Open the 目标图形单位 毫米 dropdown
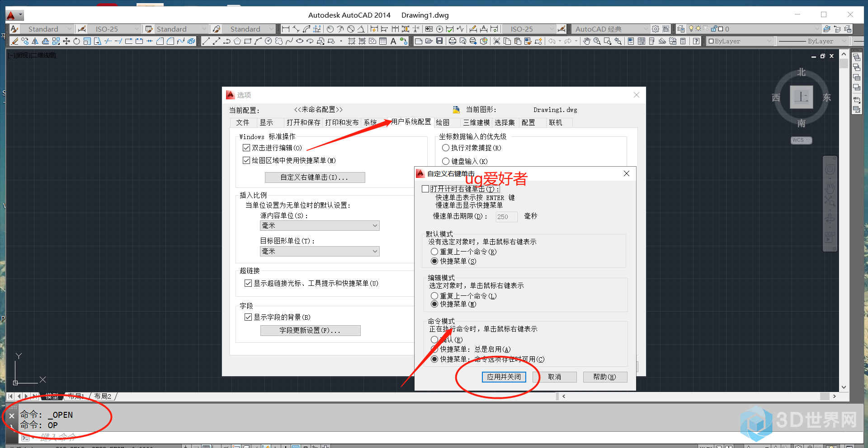Image resolution: width=868 pixels, height=448 pixels. [x=320, y=251]
